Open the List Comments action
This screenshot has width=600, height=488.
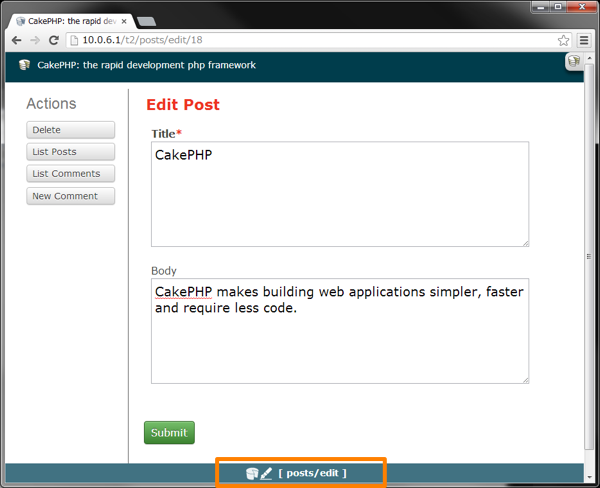70,173
